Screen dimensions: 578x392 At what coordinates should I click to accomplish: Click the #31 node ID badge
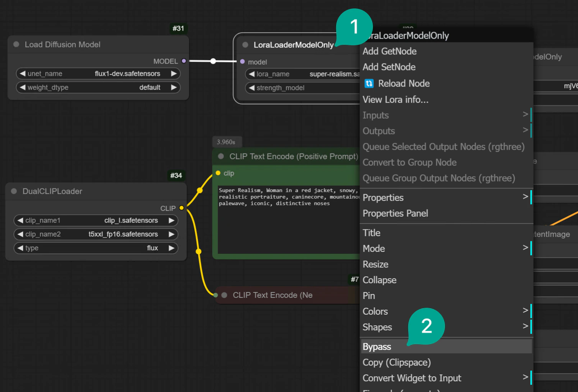178,28
